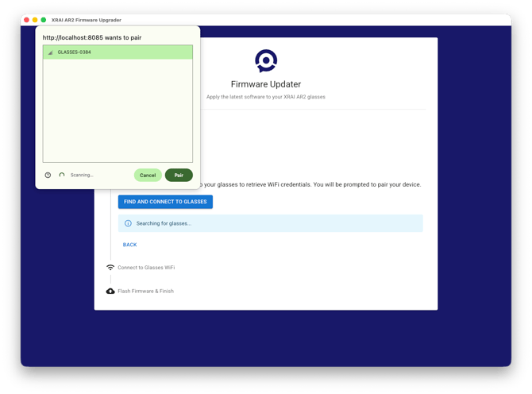Close the window with the red button

tap(26, 19)
